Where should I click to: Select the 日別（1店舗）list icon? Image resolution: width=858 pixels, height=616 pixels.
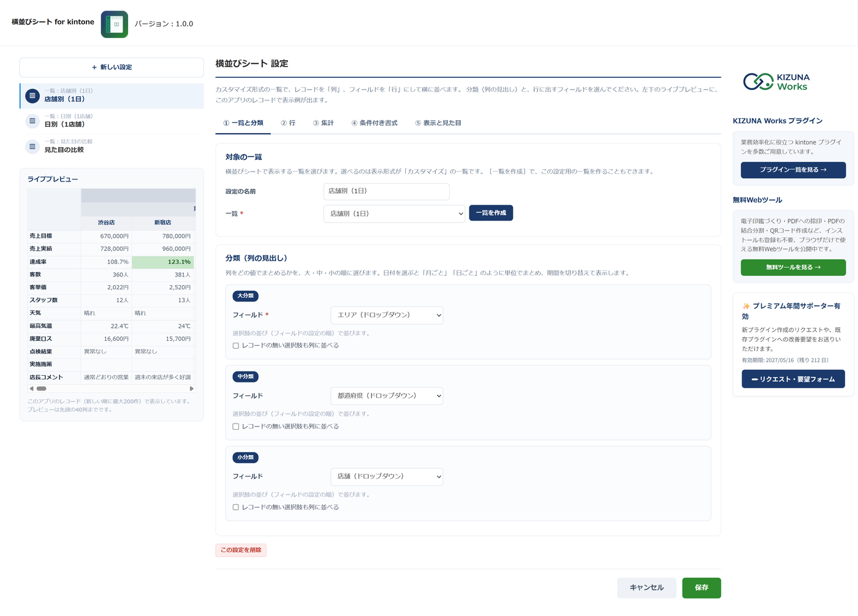coord(32,121)
